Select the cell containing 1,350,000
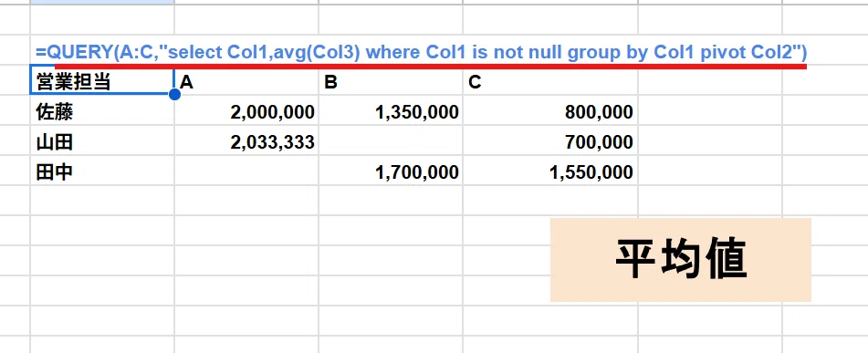868x353 pixels. tap(391, 112)
